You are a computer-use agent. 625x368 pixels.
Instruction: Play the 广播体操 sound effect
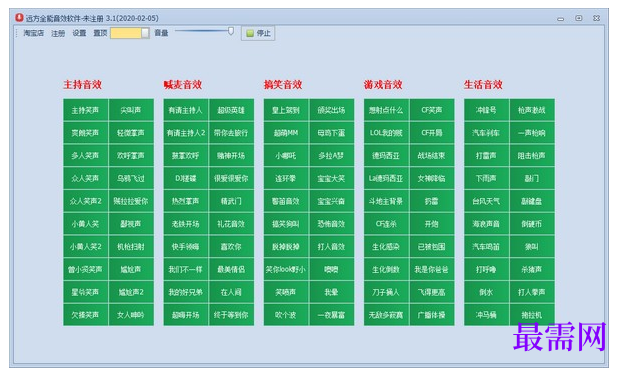[432, 315]
